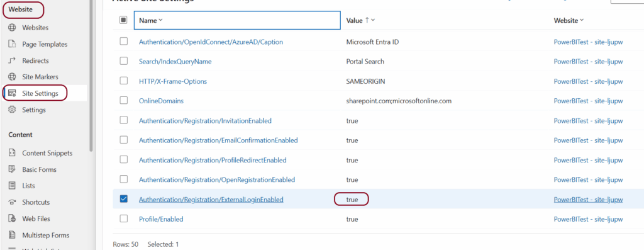Uncheck the ExternalLoginEnabled row checkbox
Image resolution: width=644 pixels, height=250 pixels.
[x=123, y=199]
